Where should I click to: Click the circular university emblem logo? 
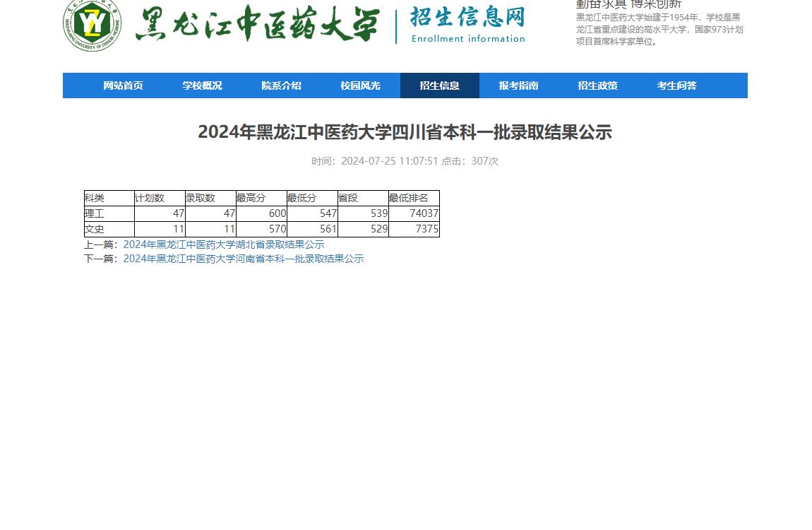92,25
